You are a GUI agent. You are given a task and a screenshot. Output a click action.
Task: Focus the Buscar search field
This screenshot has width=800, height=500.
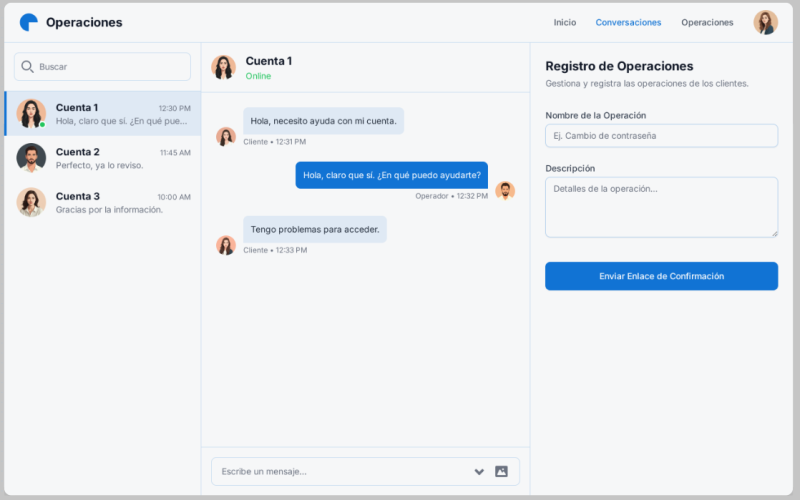coord(110,67)
